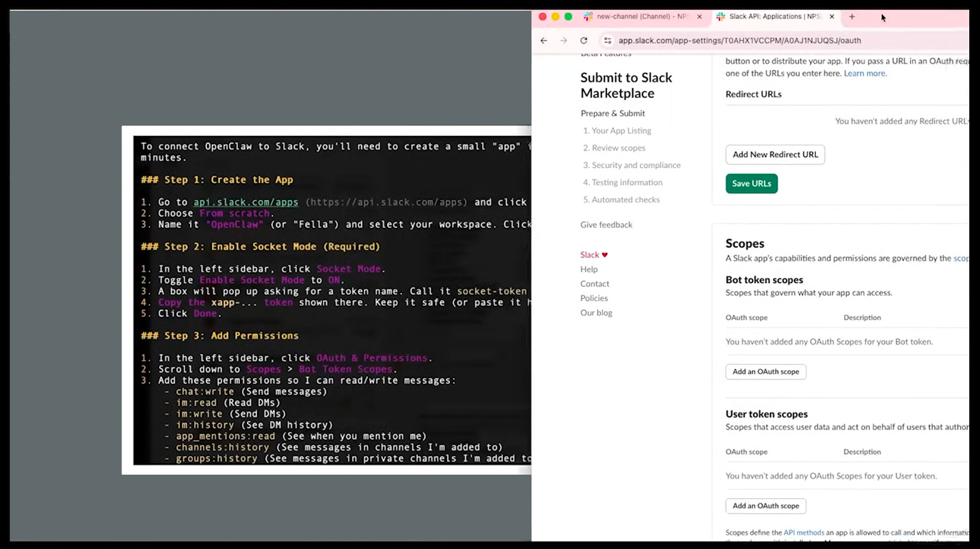Open Testing information step
980x549 pixels.
click(x=622, y=182)
